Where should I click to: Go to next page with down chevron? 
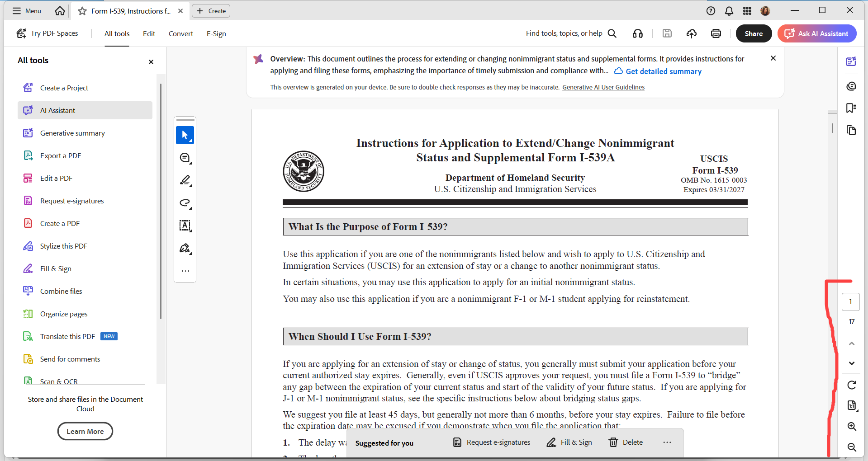tap(852, 363)
